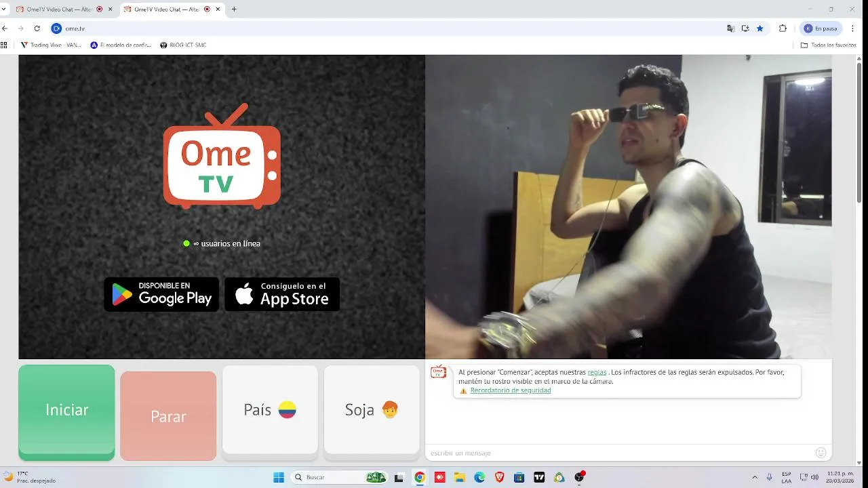This screenshot has height=488, width=868.
Task: Open a new browser tab
Action: [x=234, y=9]
